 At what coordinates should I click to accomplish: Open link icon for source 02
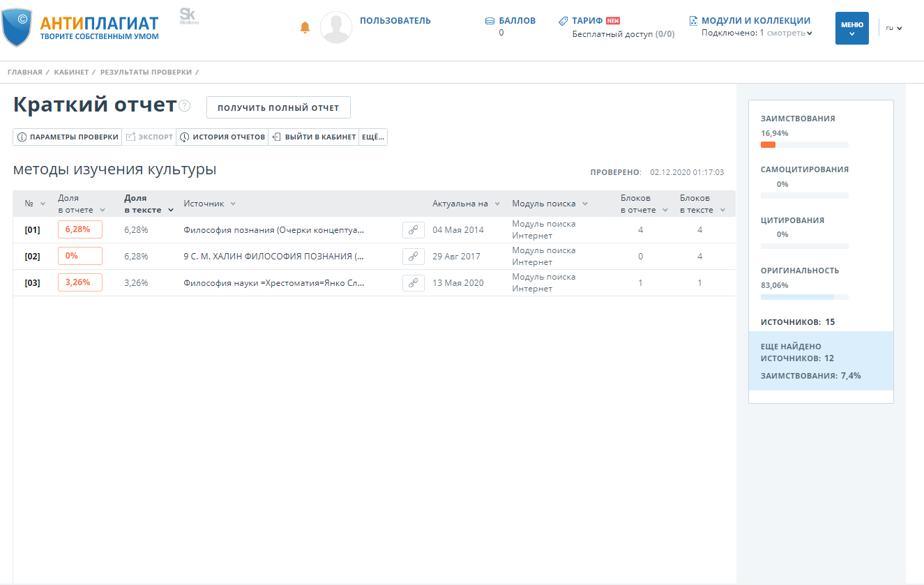click(413, 257)
